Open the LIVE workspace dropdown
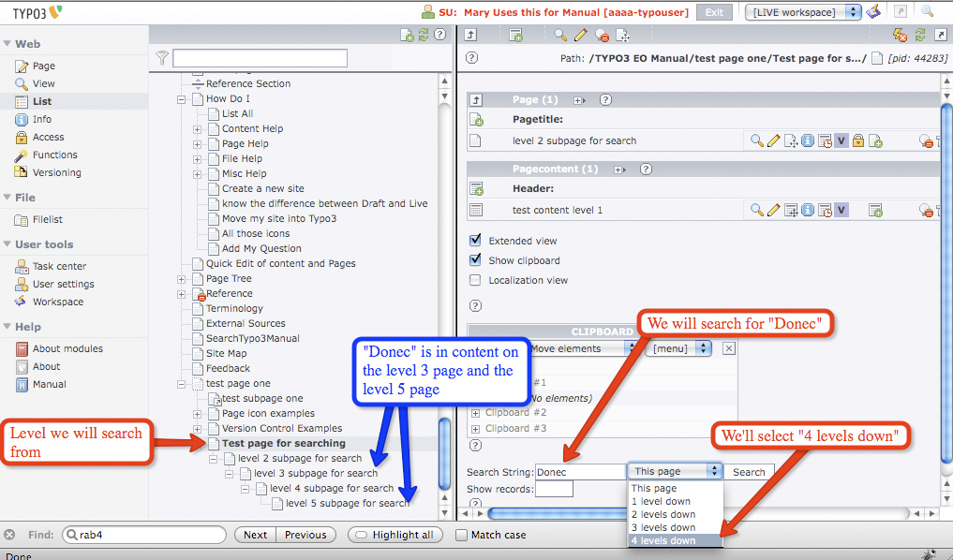The width and height of the screenshot is (953, 560). pyautogui.click(x=802, y=12)
